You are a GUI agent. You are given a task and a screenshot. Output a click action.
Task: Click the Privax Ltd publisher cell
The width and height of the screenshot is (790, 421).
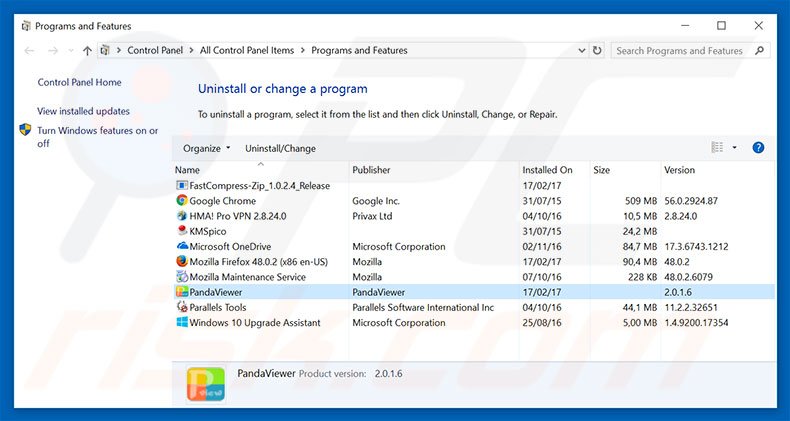[372, 216]
